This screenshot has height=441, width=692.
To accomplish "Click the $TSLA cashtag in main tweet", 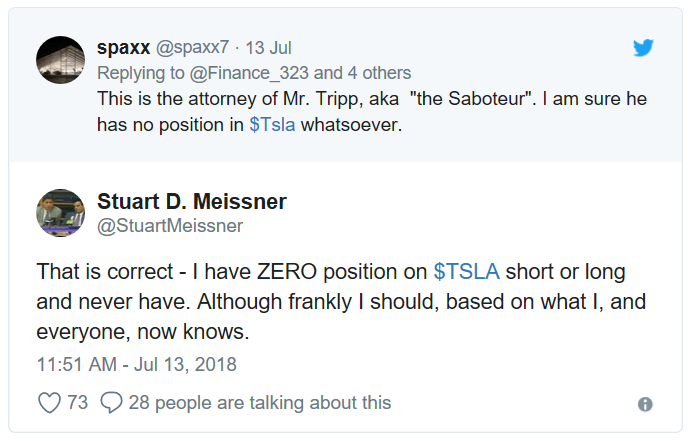I will pyautogui.click(x=466, y=271).
